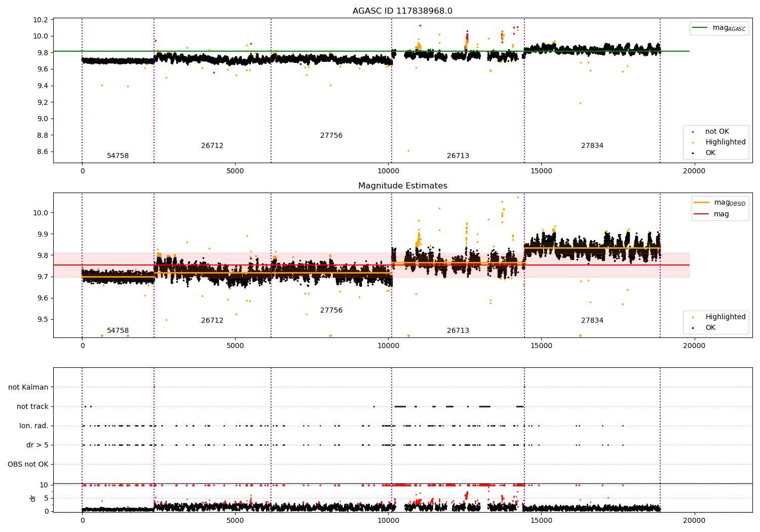
Task: Click obsid label '27756' in the top plot
Action: (x=331, y=136)
